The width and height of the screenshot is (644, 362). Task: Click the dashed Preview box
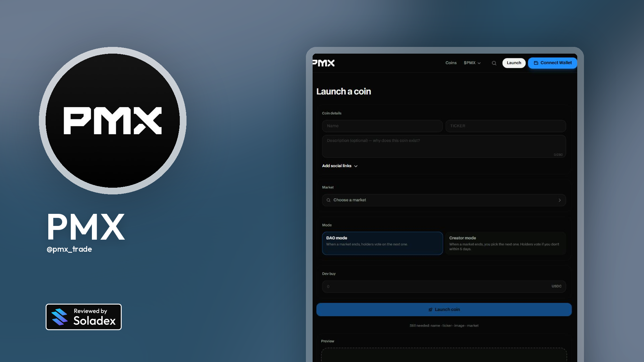coord(444,355)
